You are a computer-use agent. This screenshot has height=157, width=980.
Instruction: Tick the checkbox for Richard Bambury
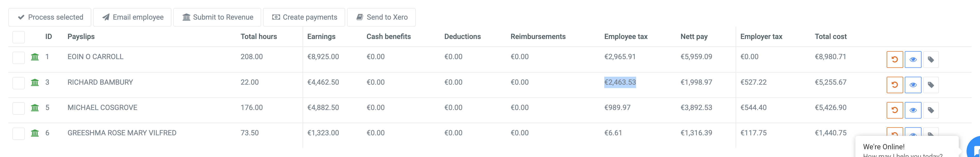click(x=19, y=83)
